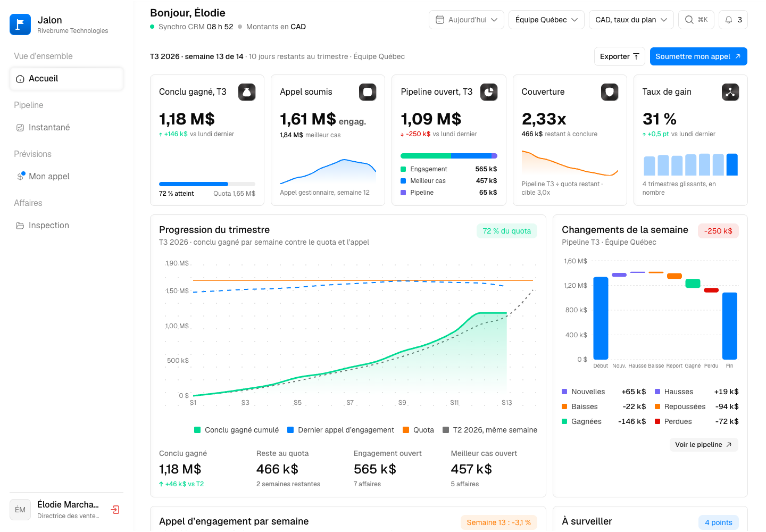Click the log out icon beside Élodie Marchand

(115, 510)
